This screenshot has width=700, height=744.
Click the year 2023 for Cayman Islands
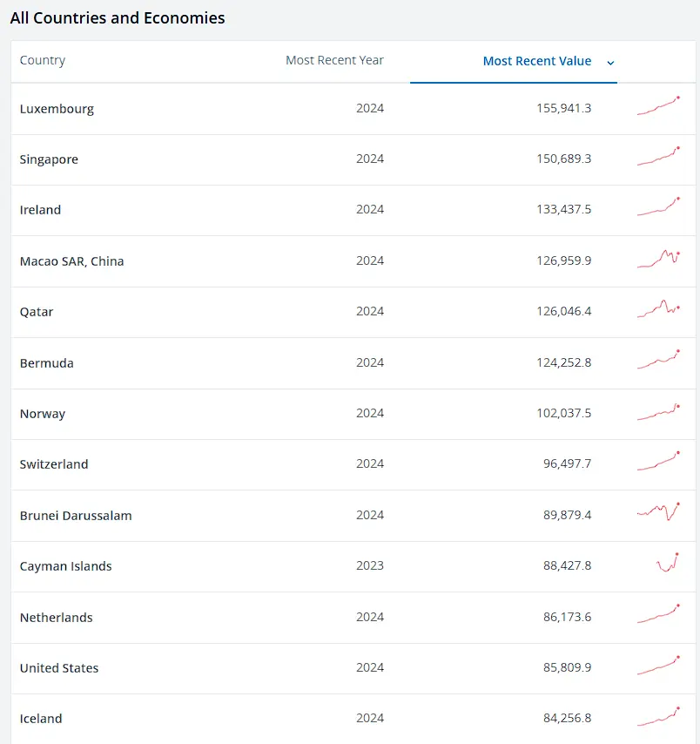click(x=370, y=565)
